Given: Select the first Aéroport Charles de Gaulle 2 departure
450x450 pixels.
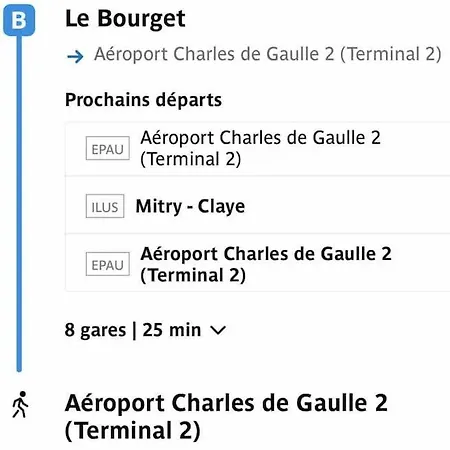Looking at the screenshot, I should 257,148.
